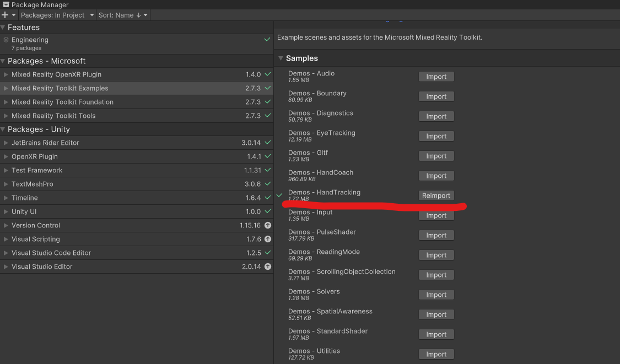Click installed checkmark for Test Framework
This screenshot has height=364, width=620.
click(x=268, y=170)
